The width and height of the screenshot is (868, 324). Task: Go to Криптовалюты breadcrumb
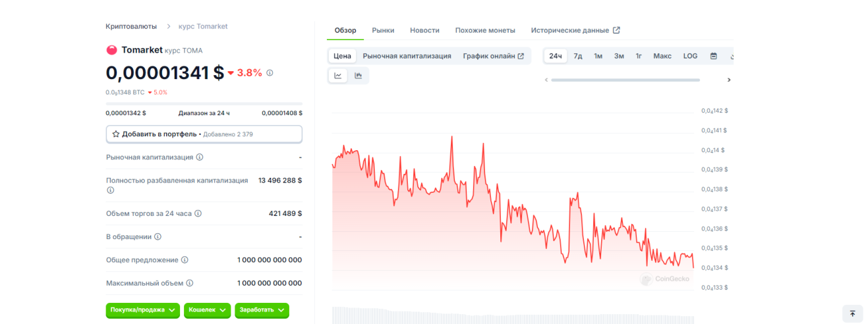pos(131,26)
